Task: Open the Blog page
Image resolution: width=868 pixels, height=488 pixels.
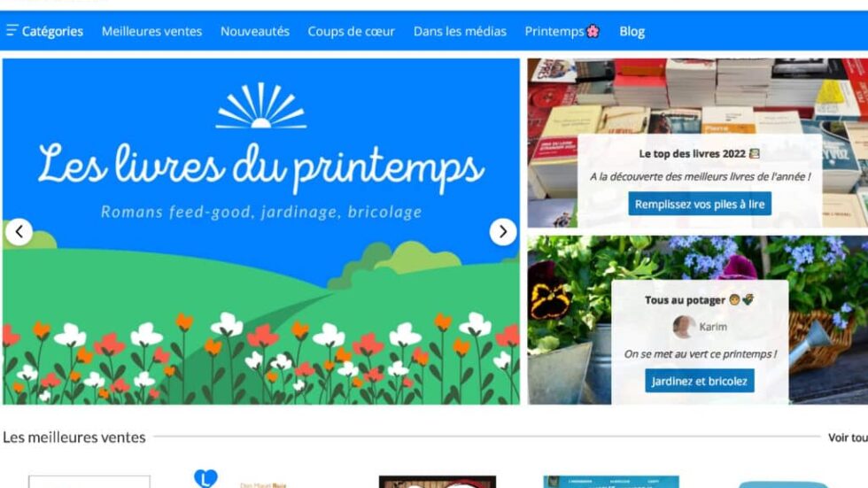Action: 632,32
